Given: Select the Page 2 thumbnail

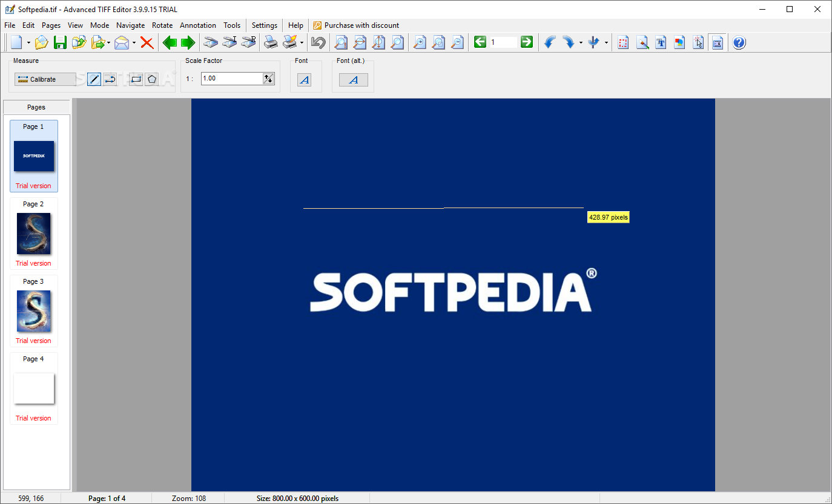Looking at the screenshot, I should pos(34,234).
